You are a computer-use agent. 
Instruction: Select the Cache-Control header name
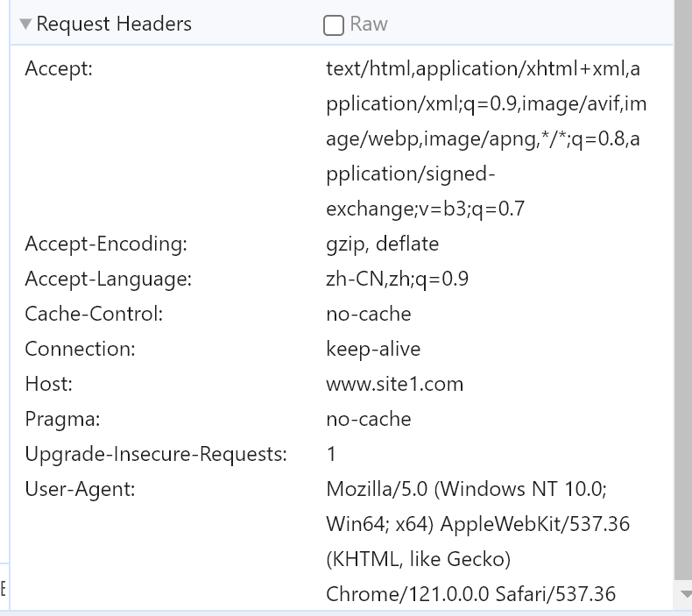pyautogui.click(x=94, y=314)
